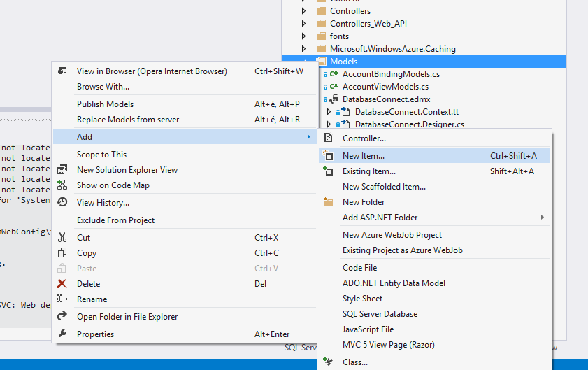Click the Open Folder arrow icon
This screenshot has height=370, width=588.
click(62, 316)
